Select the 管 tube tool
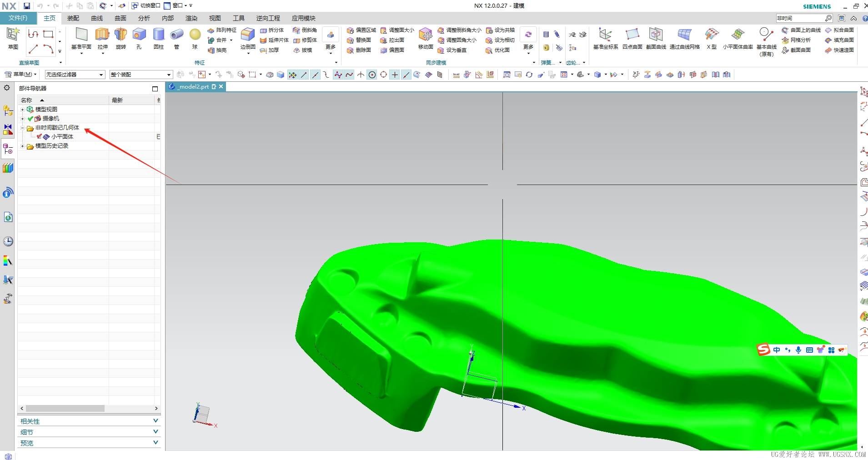This screenshot has height=460, width=868. click(177, 39)
